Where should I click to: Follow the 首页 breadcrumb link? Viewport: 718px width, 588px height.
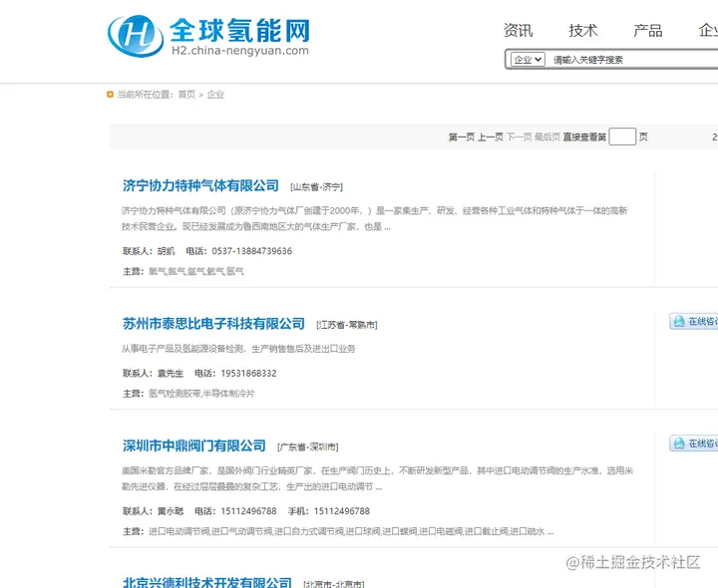pyautogui.click(x=186, y=95)
